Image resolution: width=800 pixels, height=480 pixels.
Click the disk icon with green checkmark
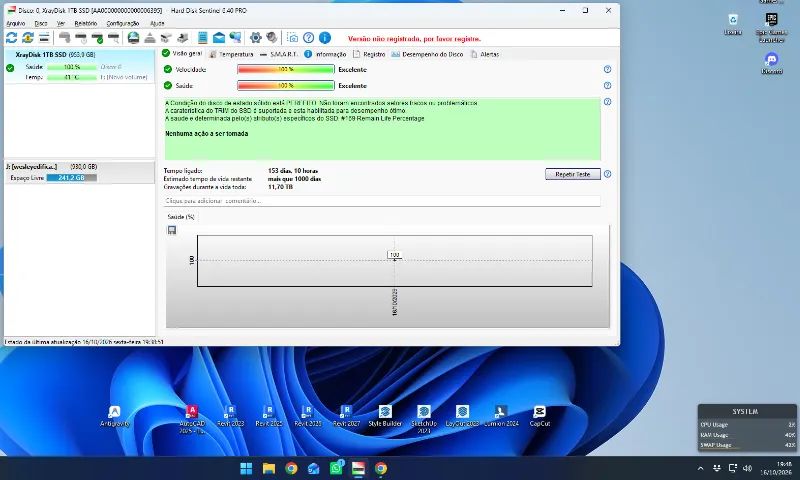[97, 37]
